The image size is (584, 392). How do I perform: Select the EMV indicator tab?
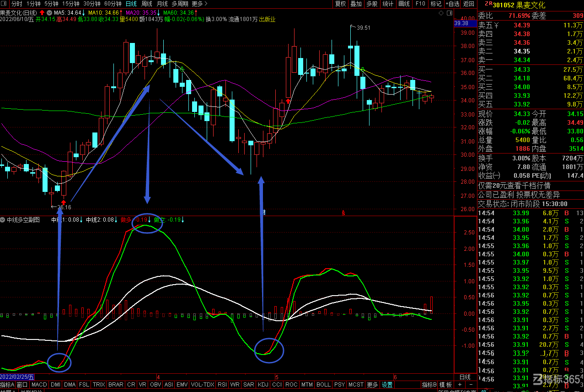(x=182, y=385)
